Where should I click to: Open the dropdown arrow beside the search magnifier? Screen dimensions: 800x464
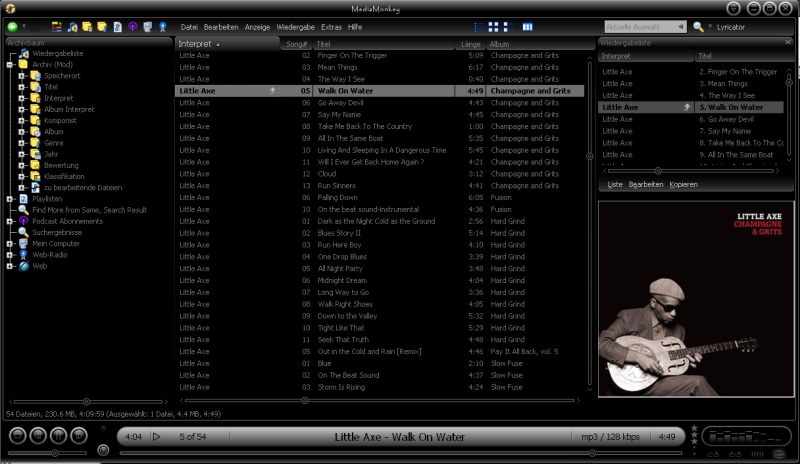tap(710, 27)
